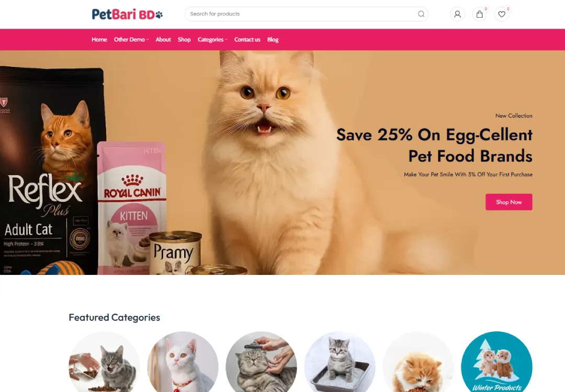Expand the Categories dropdown menu

point(212,40)
